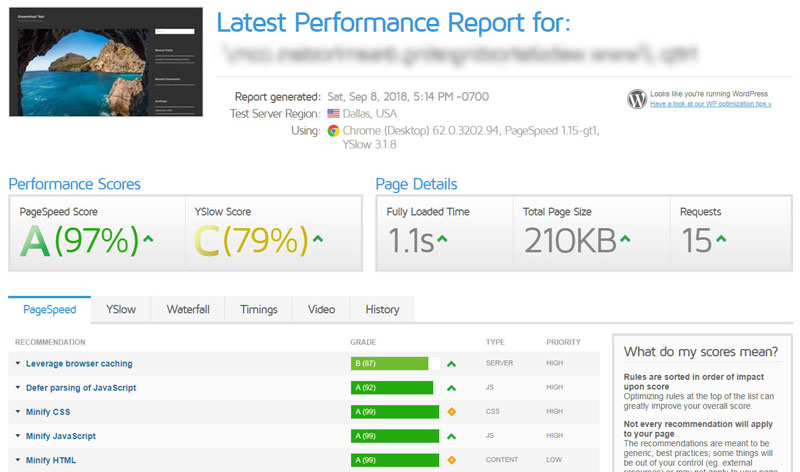Click Minify CSS A (99) grade bar

[x=395, y=412]
